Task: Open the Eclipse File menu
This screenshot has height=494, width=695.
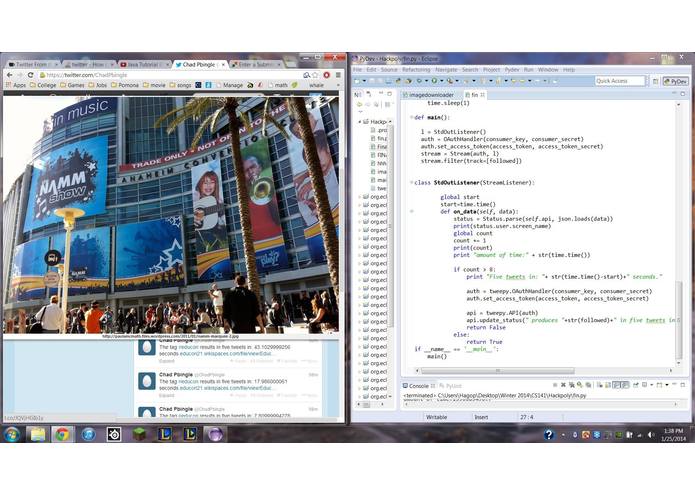Action: [x=357, y=70]
